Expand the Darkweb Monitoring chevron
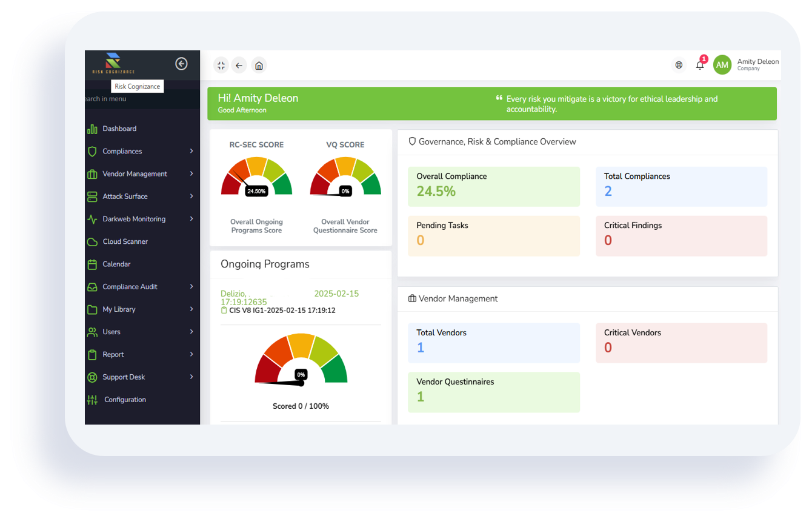Image resolution: width=812 pixels, height=521 pixels. (x=191, y=219)
